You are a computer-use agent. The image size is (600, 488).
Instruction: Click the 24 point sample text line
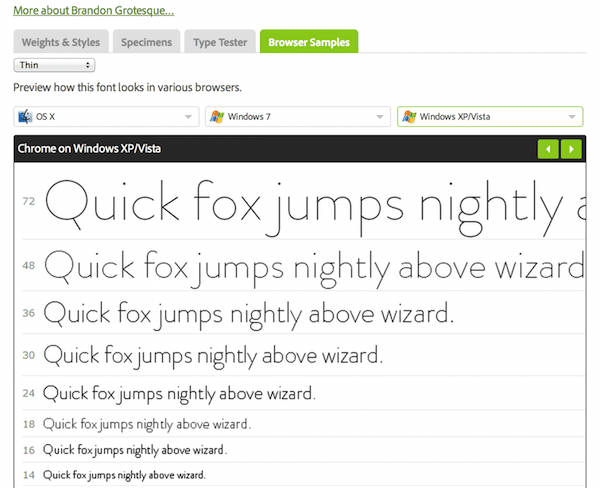pyautogui.click(x=179, y=394)
